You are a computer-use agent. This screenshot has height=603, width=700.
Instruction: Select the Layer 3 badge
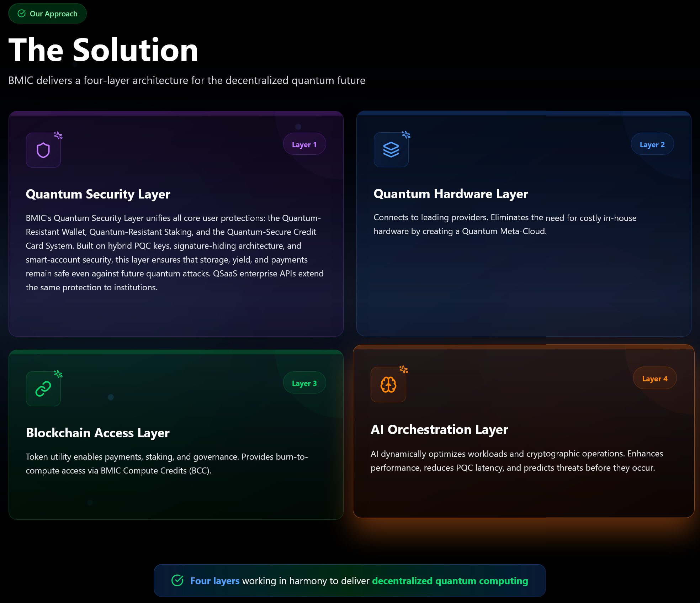click(304, 383)
